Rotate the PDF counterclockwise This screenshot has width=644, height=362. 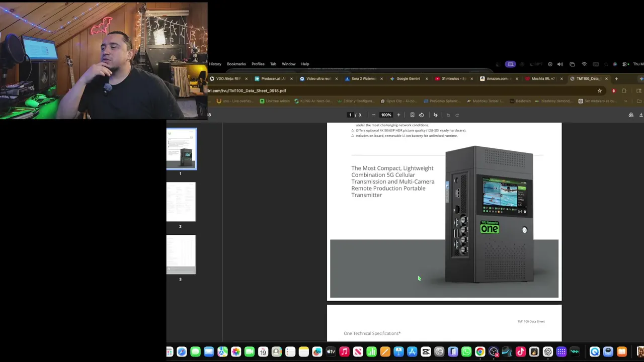pos(421,115)
